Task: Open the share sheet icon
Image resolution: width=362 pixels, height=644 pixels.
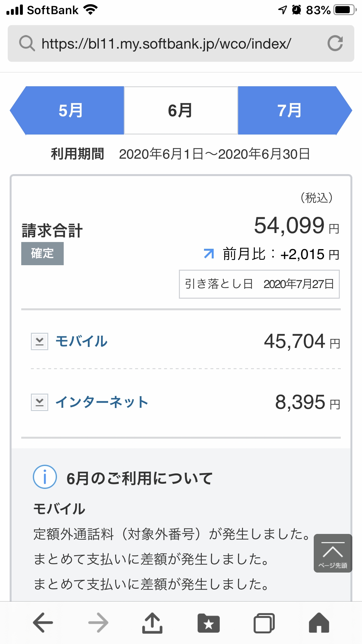Action: coord(152,623)
